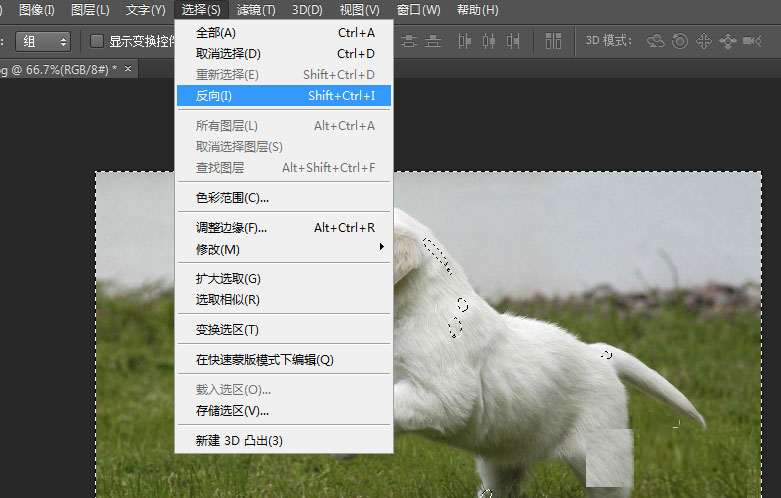Click distribute bottom edges icon
This screenshot has height=498, width=781.
[x=433, y=41]
